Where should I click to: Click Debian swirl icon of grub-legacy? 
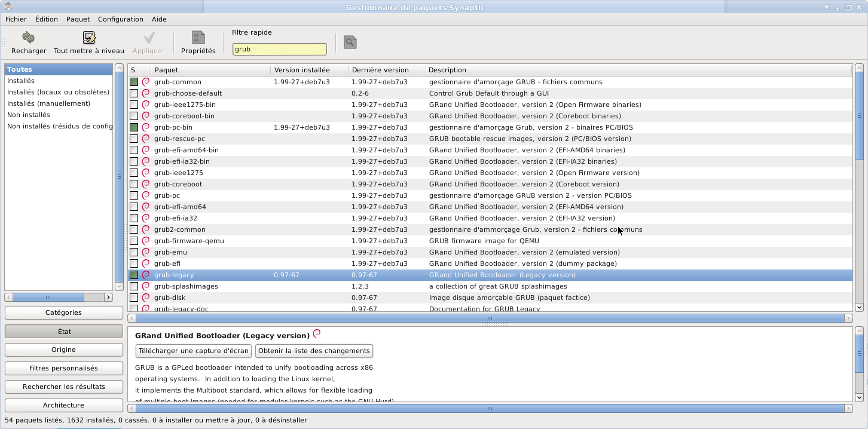146,275
